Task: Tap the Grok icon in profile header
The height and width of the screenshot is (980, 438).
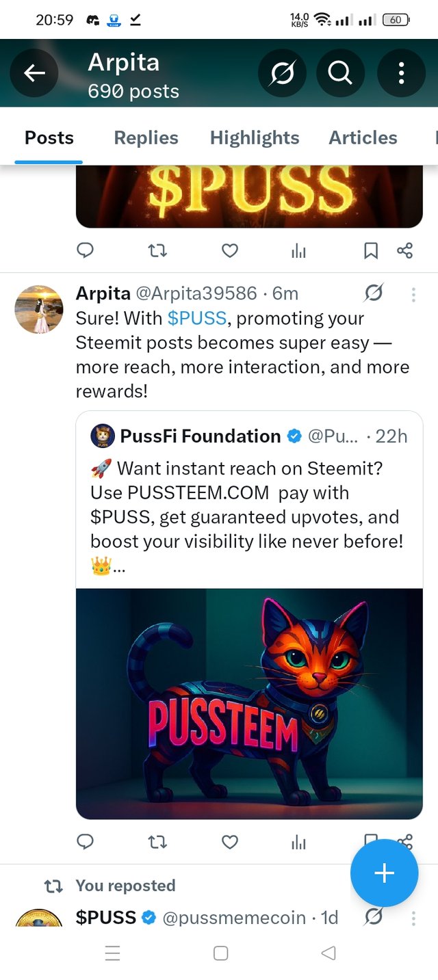Action: 282,73
